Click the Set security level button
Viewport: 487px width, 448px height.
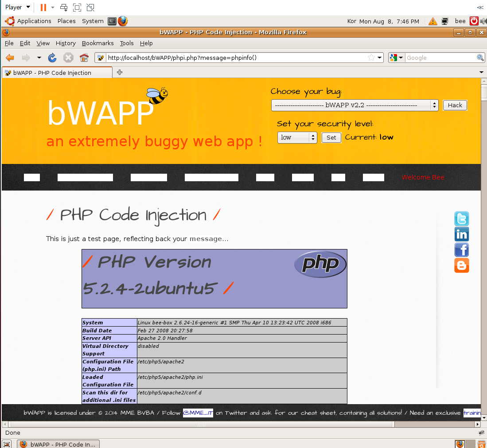(331, 138)
